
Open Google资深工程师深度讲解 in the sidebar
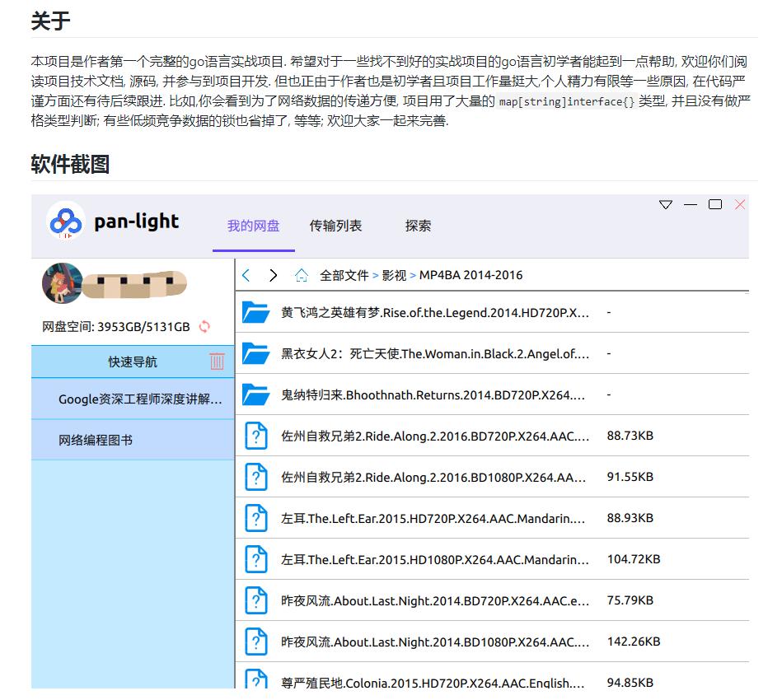[132, 399]
